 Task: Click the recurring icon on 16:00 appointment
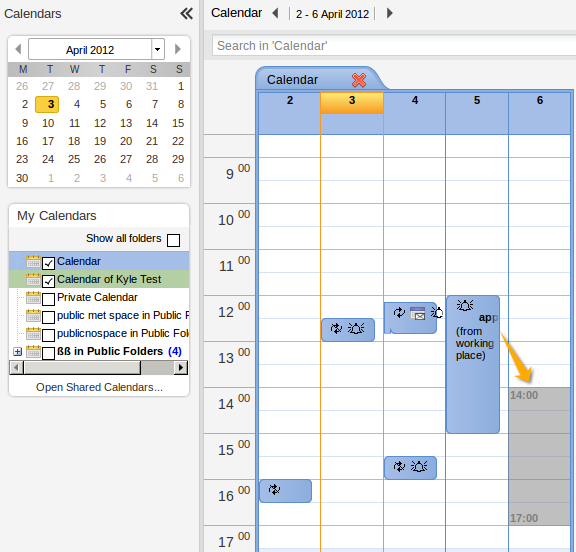pyautogui.click(x=274, y=490)
